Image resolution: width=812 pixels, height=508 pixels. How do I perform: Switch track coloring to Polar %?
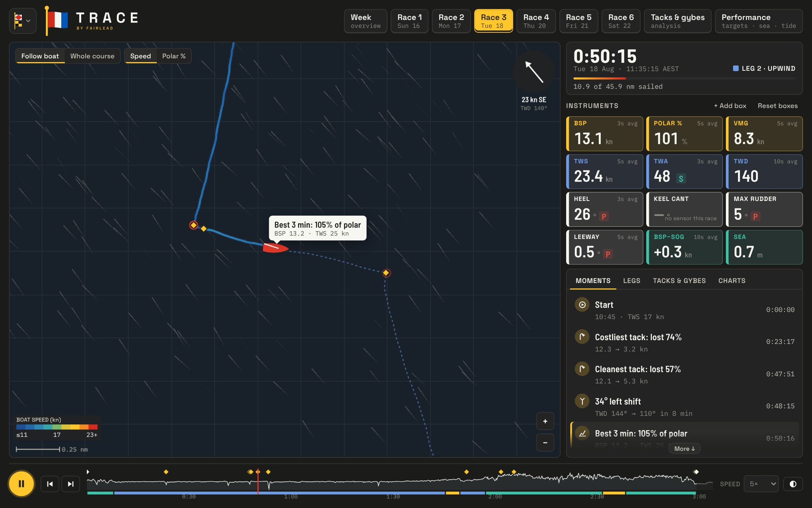pyautogui.click(x=174, y=56)
